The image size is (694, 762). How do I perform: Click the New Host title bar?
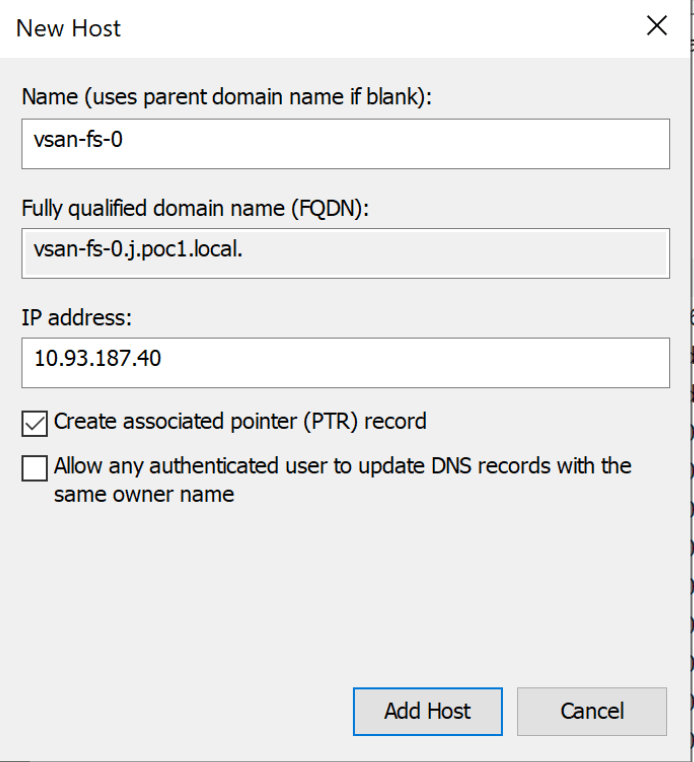[x=350, y=27]
